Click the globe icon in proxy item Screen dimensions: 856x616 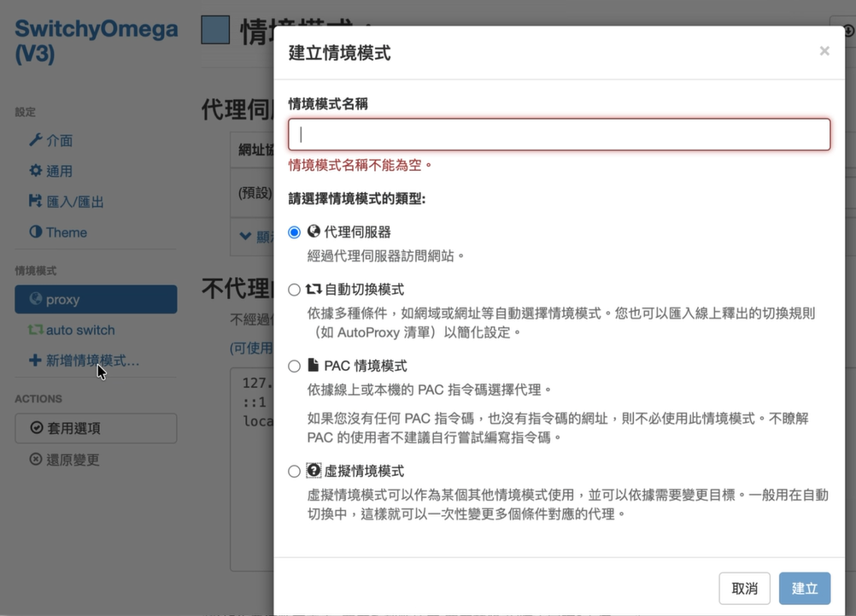tap(36, 299)
